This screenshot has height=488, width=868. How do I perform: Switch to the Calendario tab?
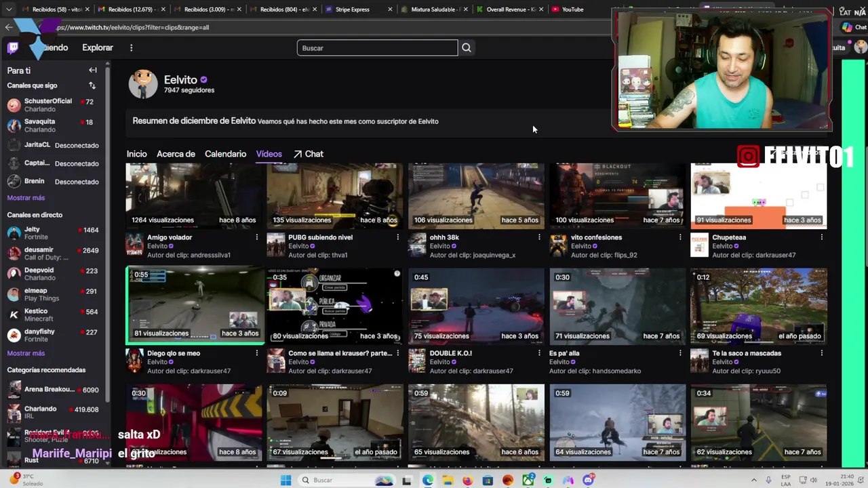(225, 154)
